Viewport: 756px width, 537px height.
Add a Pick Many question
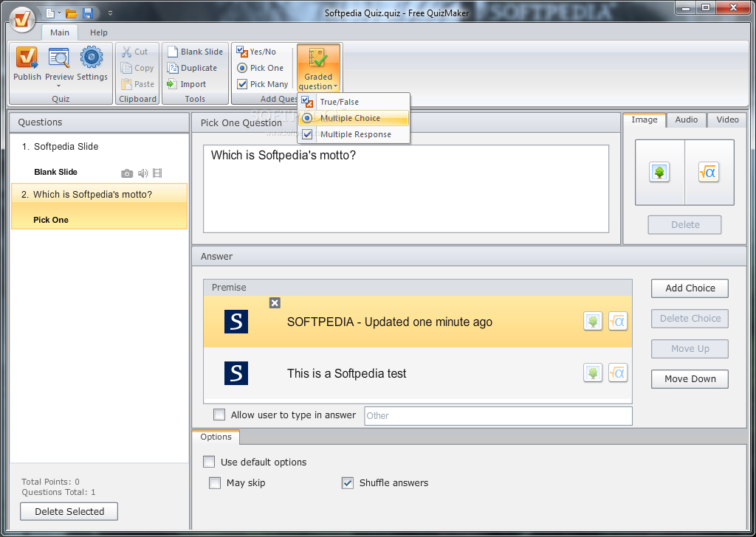[x=263, y=84]
